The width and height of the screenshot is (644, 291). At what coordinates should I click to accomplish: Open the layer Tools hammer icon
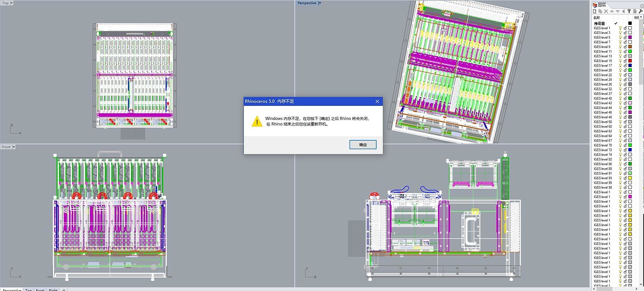tap(641, 11)
